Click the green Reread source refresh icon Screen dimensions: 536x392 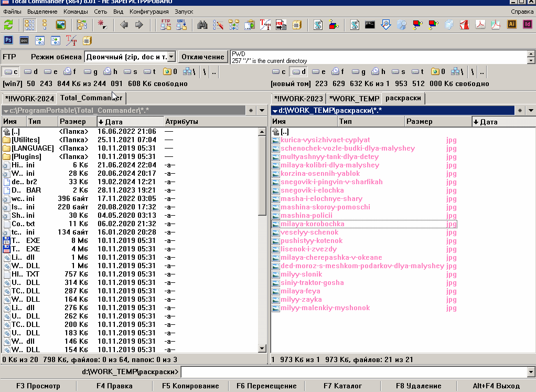[8, 25]
